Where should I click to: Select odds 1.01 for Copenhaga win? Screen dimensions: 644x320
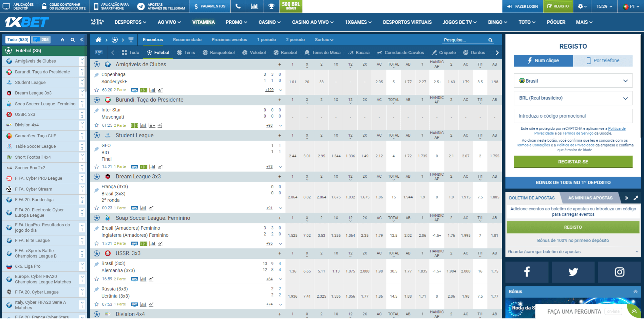292,82
